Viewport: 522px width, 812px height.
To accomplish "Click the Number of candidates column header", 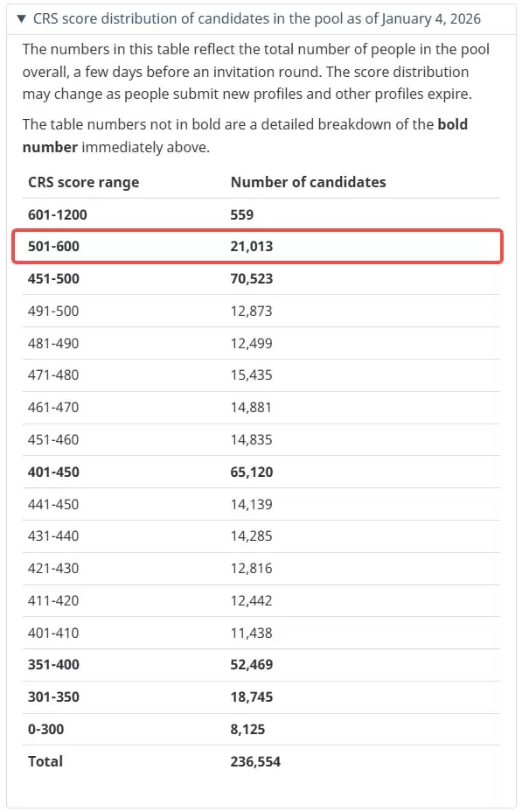I will tap(309, 182).
